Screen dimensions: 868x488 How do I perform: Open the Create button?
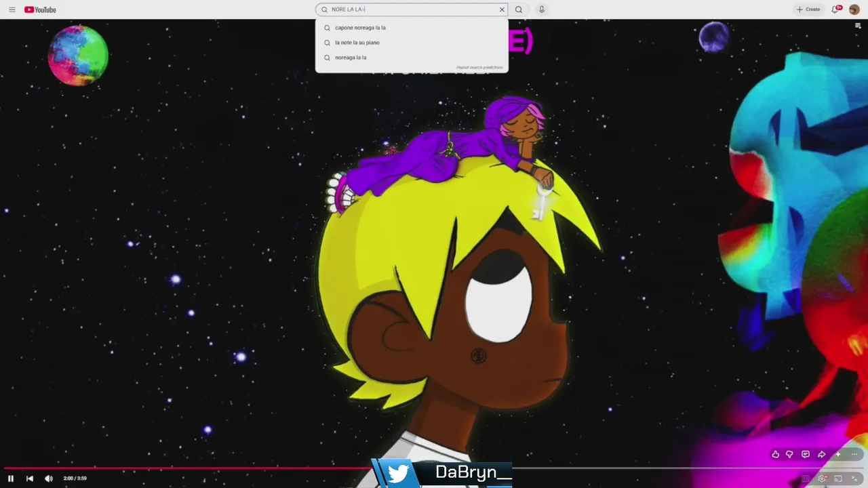[808, 9]
